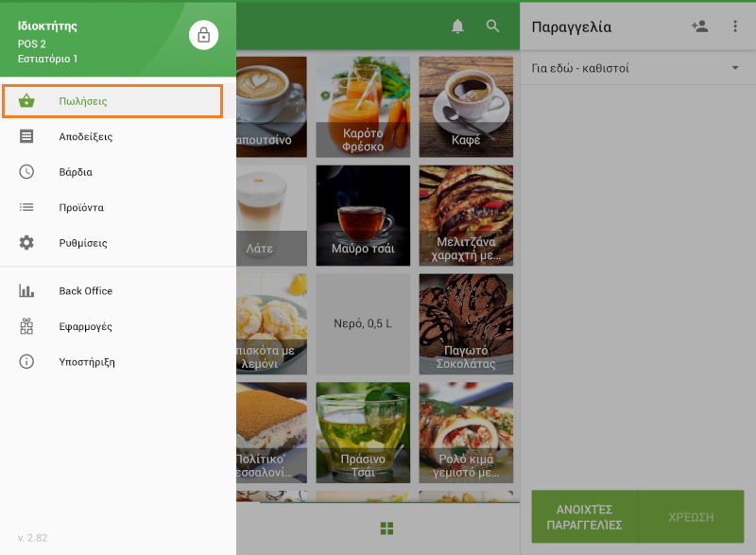Click the grid view icon at bottom
This screenshot has height=555, width=756.
point(387,528)
